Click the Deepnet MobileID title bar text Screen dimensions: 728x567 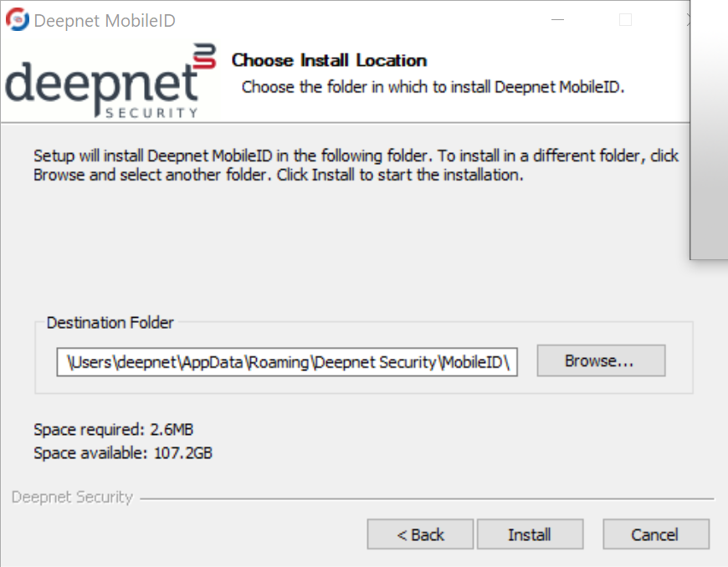coord(105,21)
